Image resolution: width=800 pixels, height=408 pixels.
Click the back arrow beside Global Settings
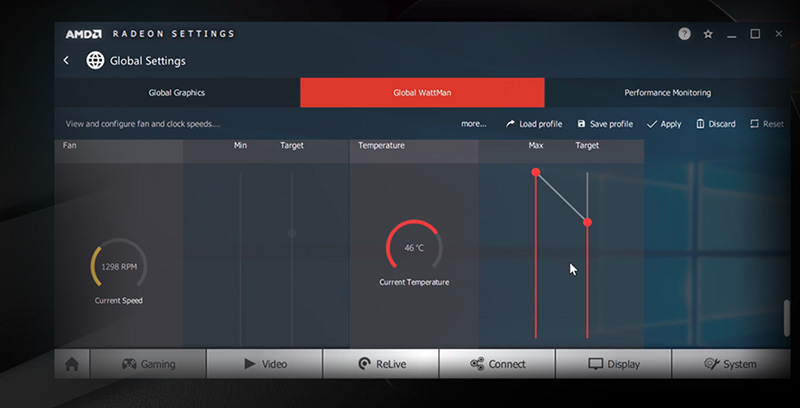(x=66, y=61)
